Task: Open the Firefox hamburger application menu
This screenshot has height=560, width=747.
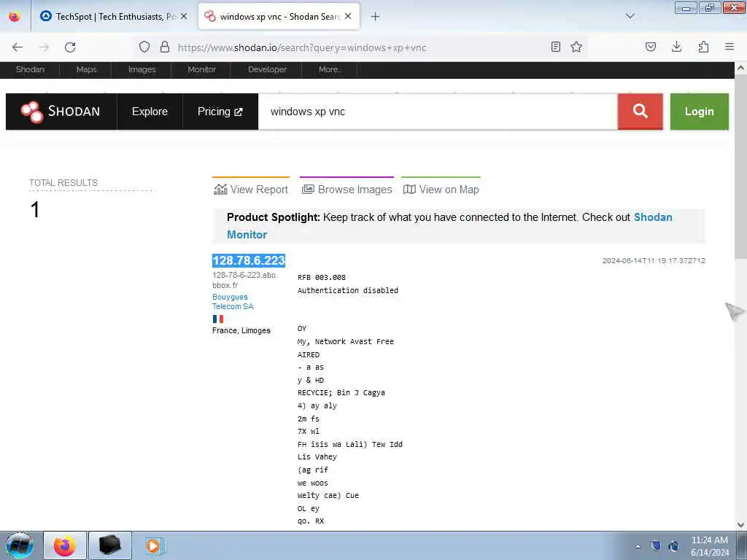Action: (x=729, y=47)
